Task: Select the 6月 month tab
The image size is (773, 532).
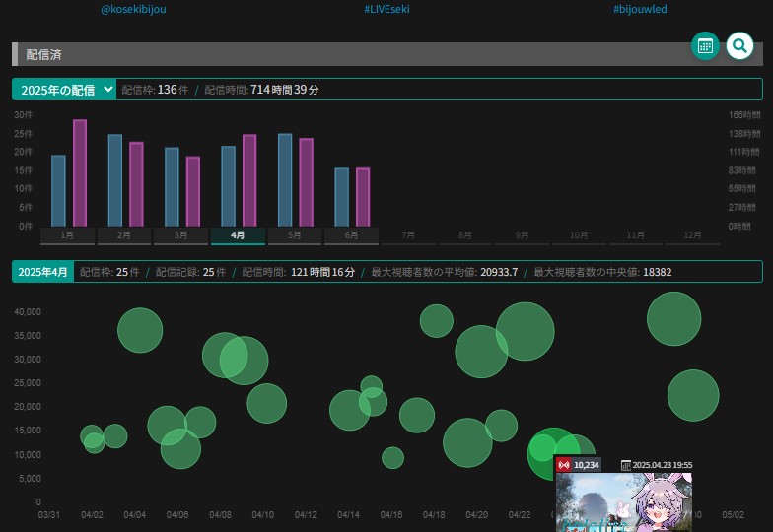Action: pos(351,235)
